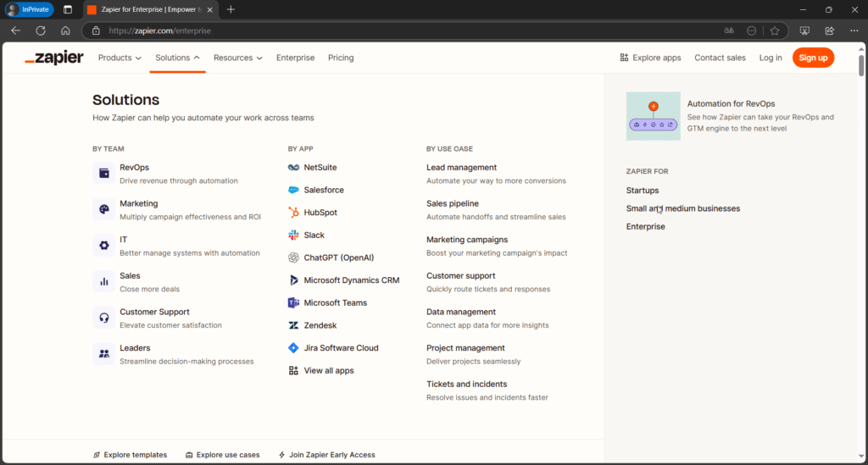Expand the Resources dropdown menu

coord(237,58)
